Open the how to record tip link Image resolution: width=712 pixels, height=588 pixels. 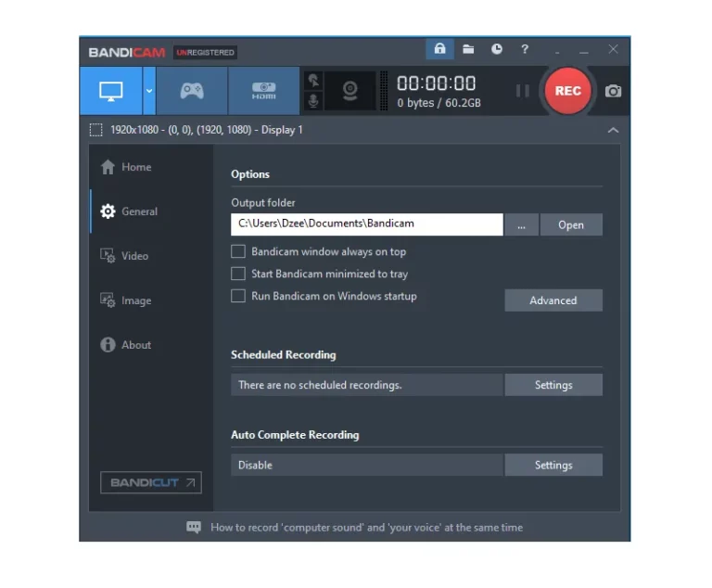pyautogui.click(x=367, y=528)
